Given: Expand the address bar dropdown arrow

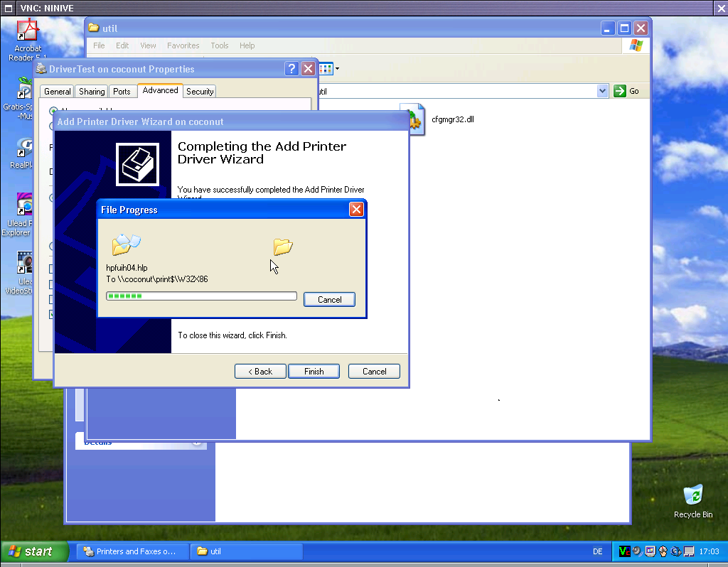Looking at the screenshot, I should click(x=602, y=91).
